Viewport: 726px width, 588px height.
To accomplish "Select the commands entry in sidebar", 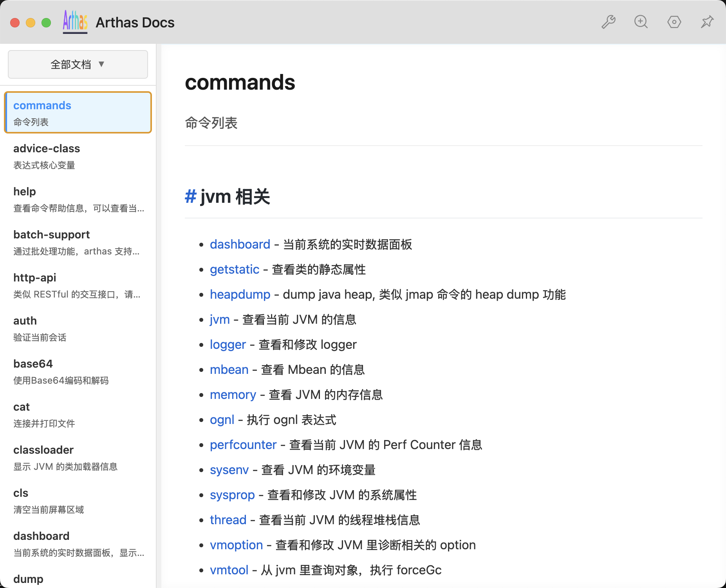I will coord(78,113).
